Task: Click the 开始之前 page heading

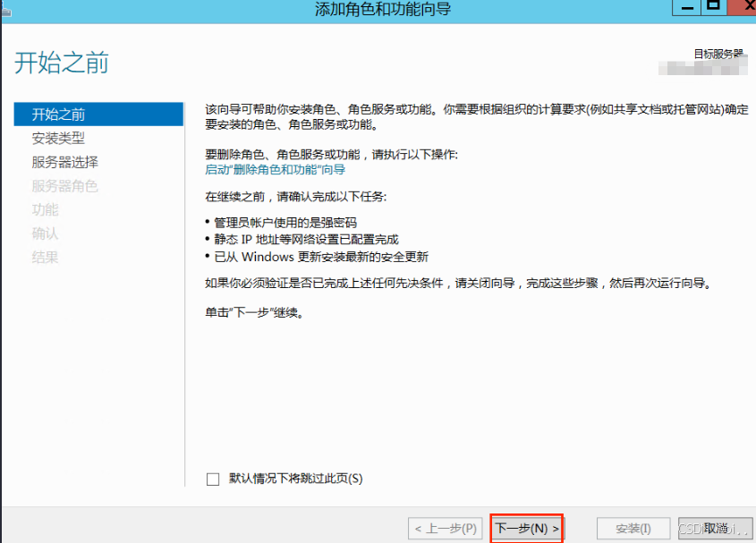Action: 62,64
